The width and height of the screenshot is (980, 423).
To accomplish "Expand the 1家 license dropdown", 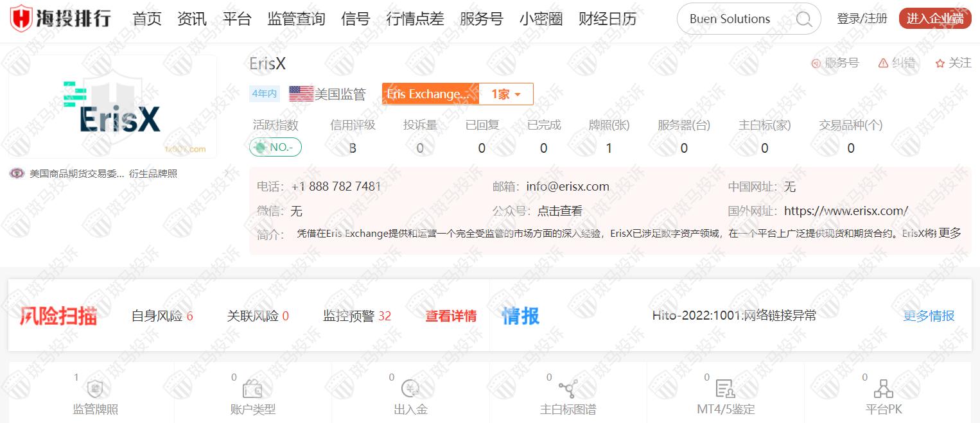I will click(506, 94).
